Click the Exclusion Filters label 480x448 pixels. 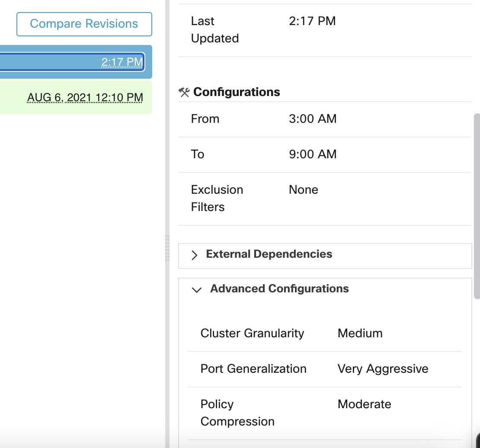pyautogui.click(x=217, y=198)
